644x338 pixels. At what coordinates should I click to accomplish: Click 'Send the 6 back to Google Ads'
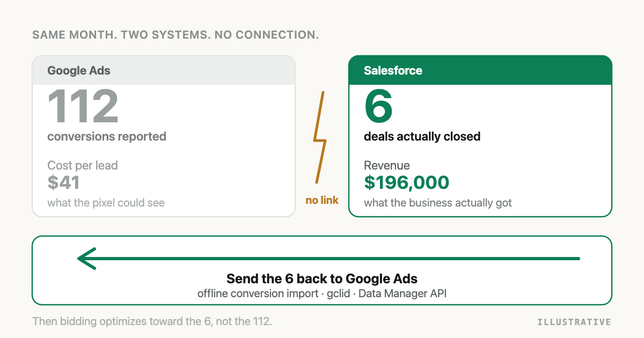point(322,279)
